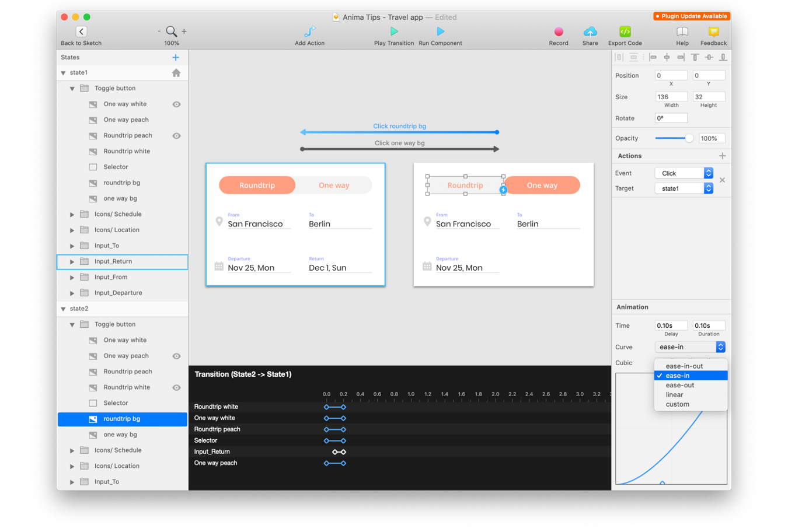
Task: Click the Feedback icon in toolbar
Action: coord(713,32)
